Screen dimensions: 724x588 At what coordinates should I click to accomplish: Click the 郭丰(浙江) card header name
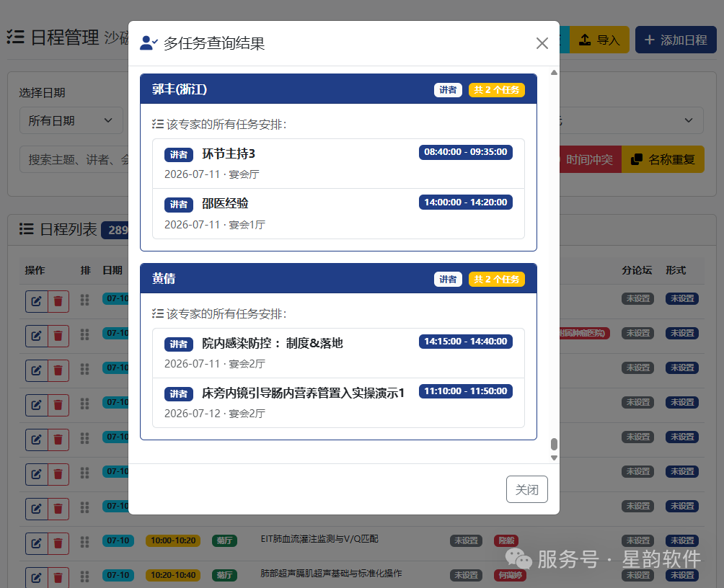click(180, 89)
